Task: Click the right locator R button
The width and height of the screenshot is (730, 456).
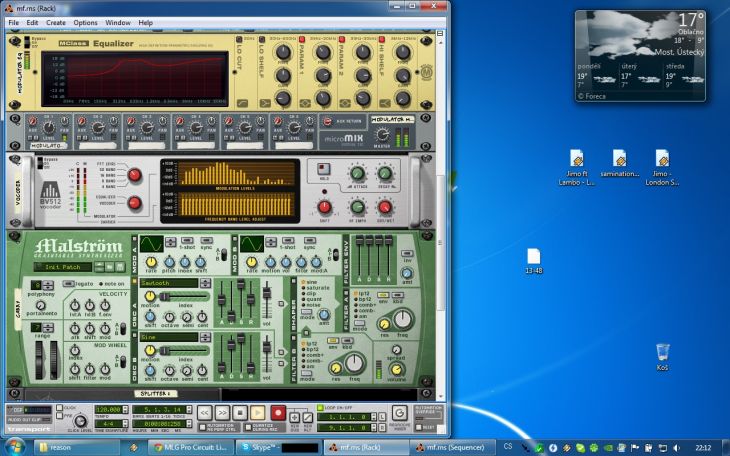Action: (x=382, y=427)
